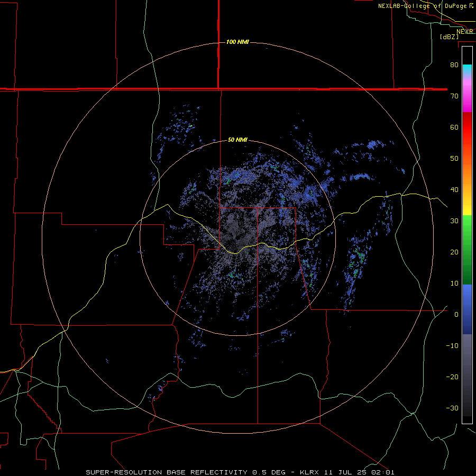Click the 40 value on the dBZ scale
This screenshot has height=476, width=476.
click(454, 190)
